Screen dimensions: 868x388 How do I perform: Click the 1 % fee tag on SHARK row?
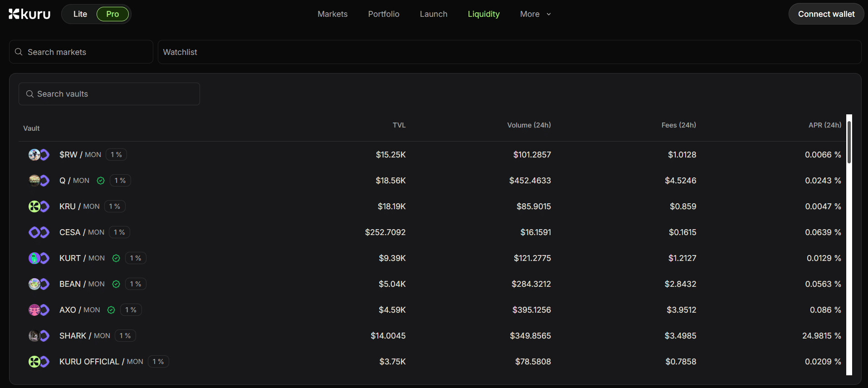[x=125, y=336]
